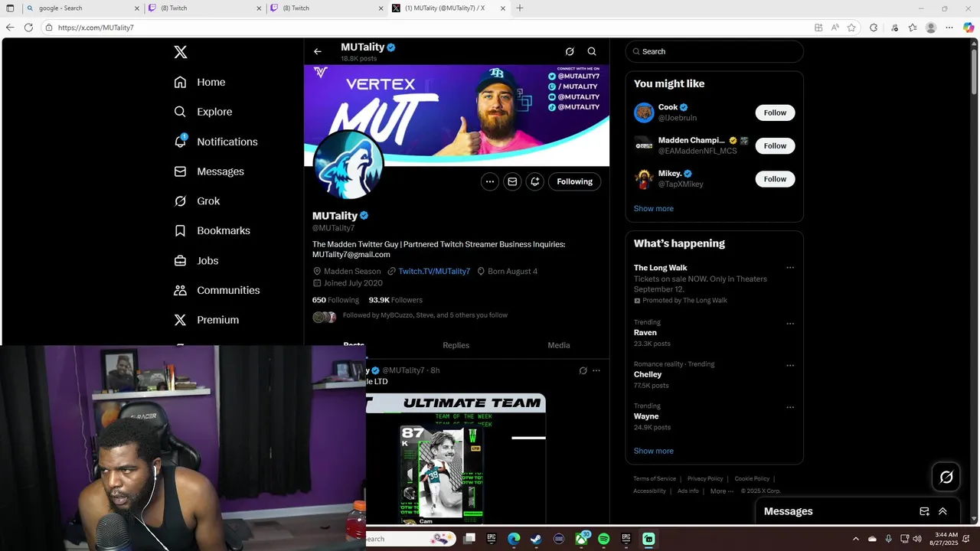Open Edge Settings and more menu

[949, 28]
